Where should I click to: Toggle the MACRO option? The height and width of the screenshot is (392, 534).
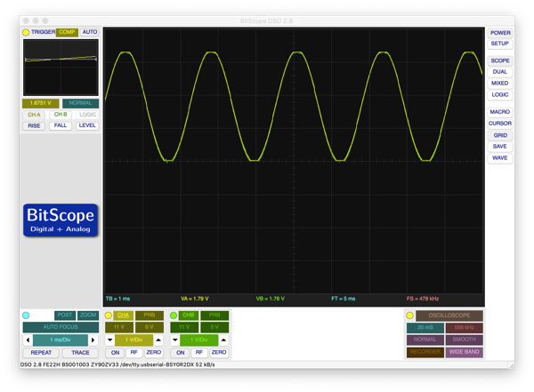(x=500, y=112)
